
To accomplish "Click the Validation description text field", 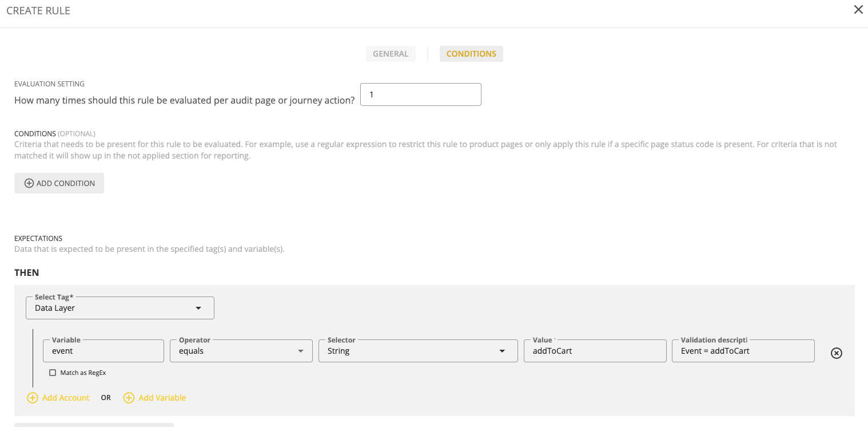I will tap(743, 351).
